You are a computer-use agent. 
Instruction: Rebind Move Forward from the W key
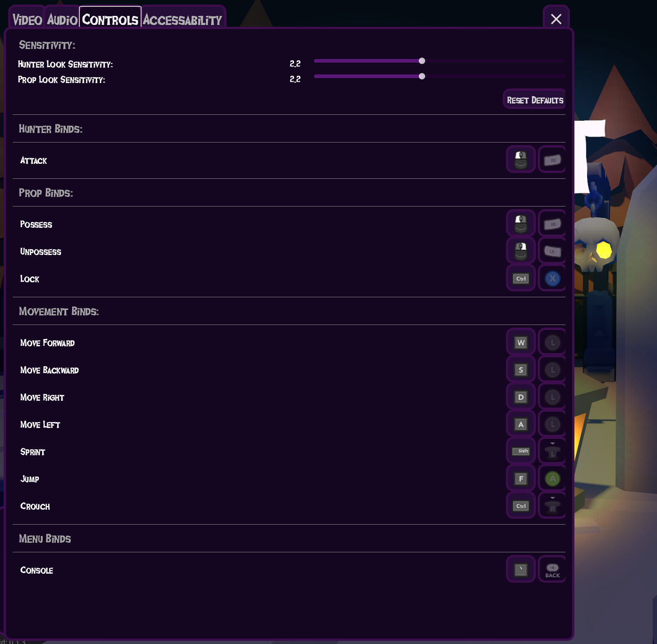[x=520, y=342]
